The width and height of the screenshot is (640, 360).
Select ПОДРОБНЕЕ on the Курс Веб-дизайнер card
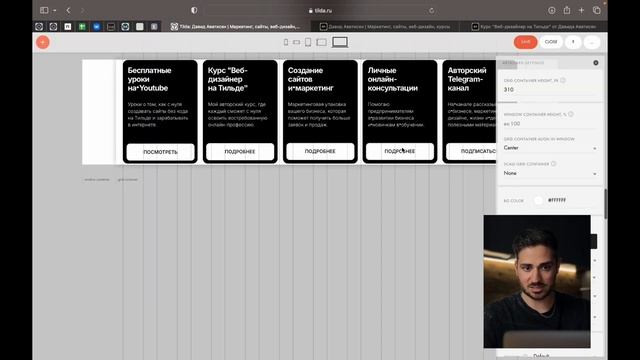tap(240, 151)
